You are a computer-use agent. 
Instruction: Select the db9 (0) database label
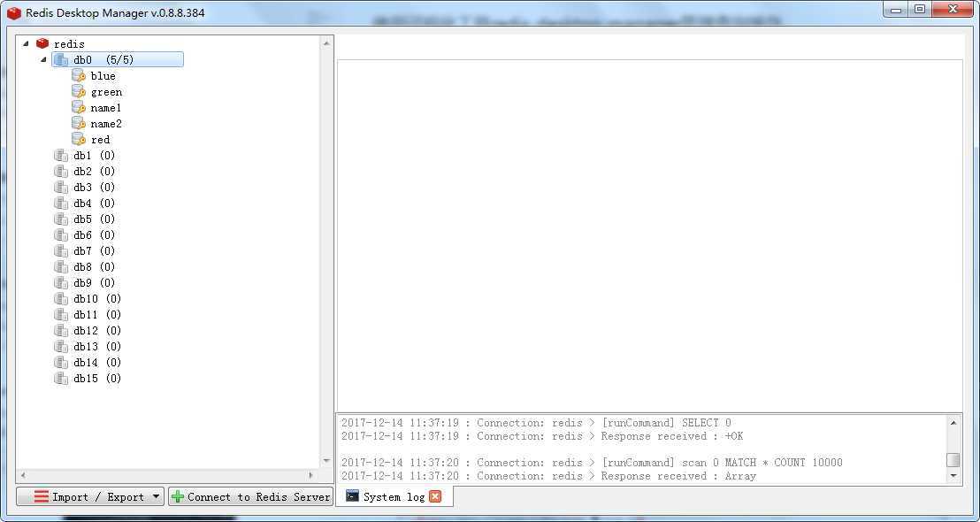[x=95, y=282]
